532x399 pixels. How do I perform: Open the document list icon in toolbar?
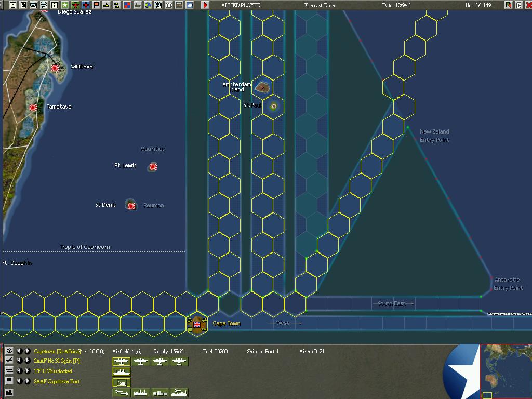point(23,5)
